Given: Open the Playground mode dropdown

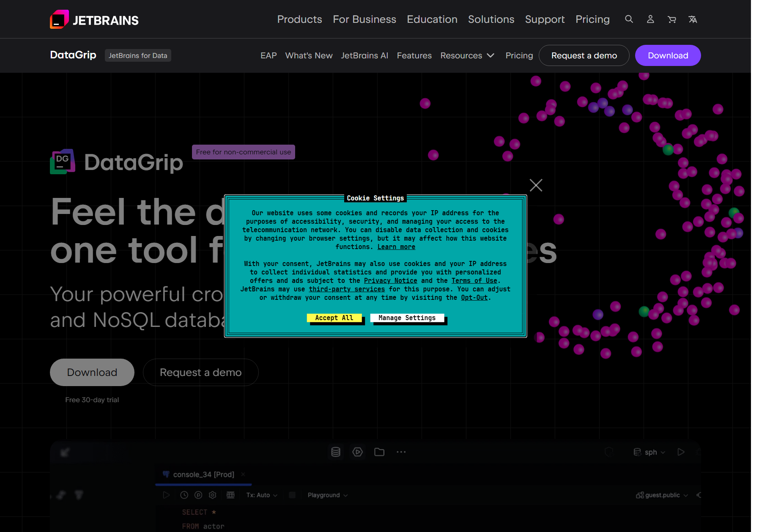Looking at the screenshot, I should (328, 495).
